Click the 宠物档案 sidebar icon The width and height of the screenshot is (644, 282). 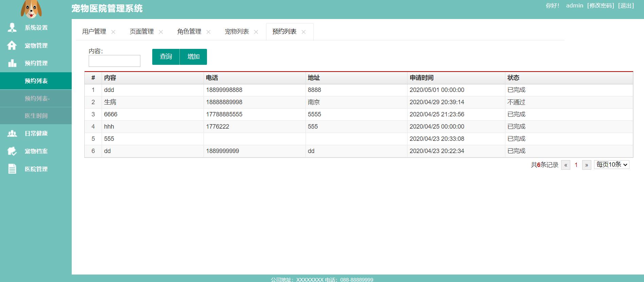click(x=12, y=151)
